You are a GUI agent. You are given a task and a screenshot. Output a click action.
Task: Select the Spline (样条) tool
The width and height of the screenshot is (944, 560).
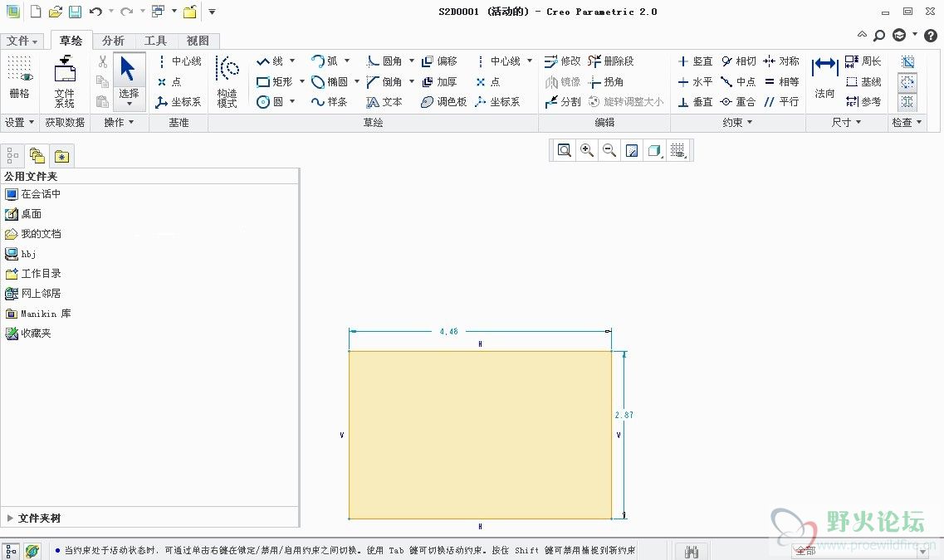click(330, 102)
